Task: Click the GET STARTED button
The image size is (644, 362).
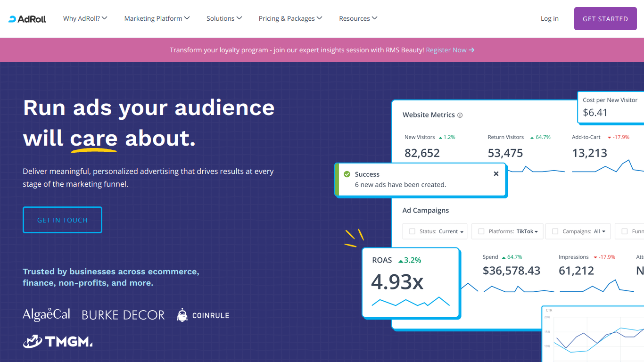Action: click(x=605, y=19)
